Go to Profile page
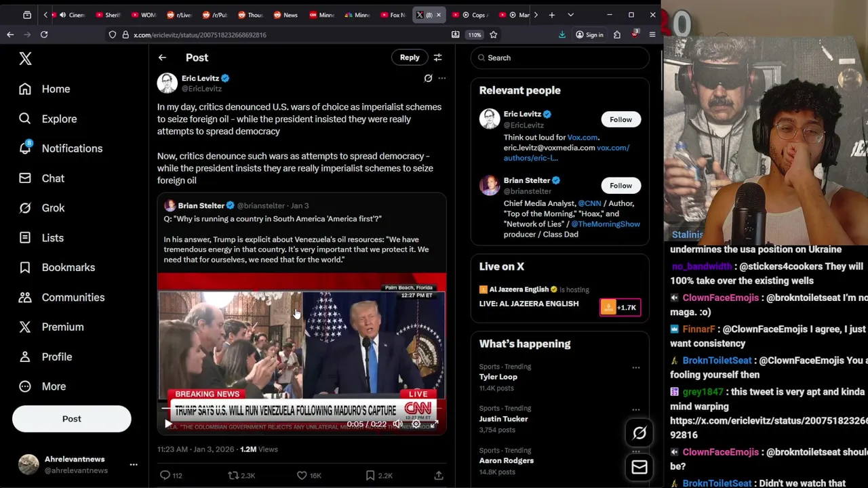The width and height of the screenshot is (868, 488). point(45,357)
